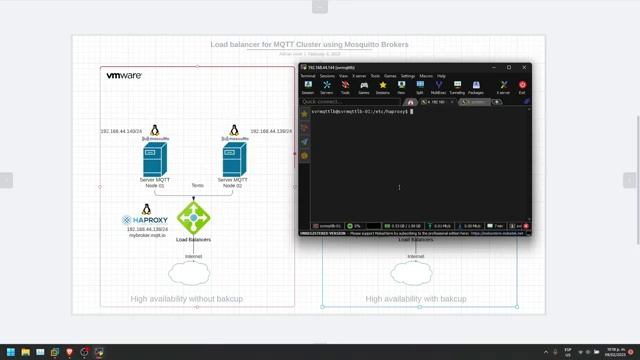The width and height of the screenshot is (640, 360).
Task: Click 'High availability with bakcup' label
Action: [x=416, y=299]
